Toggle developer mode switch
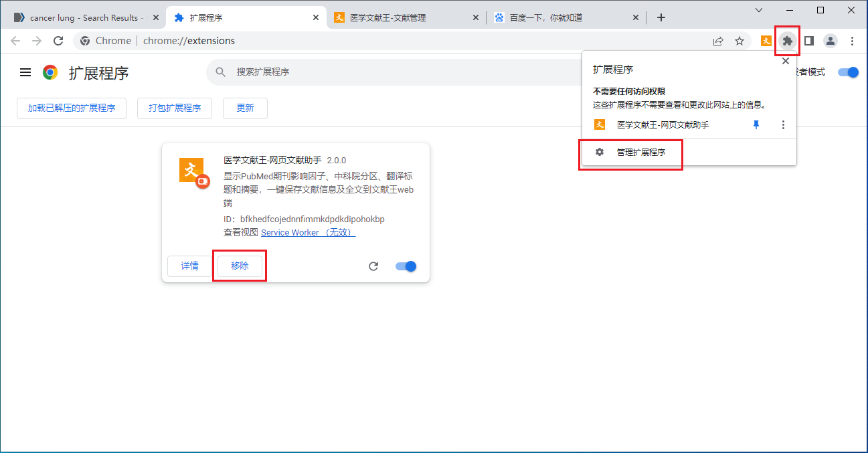 pyautogui.click(x=848, y=72)
